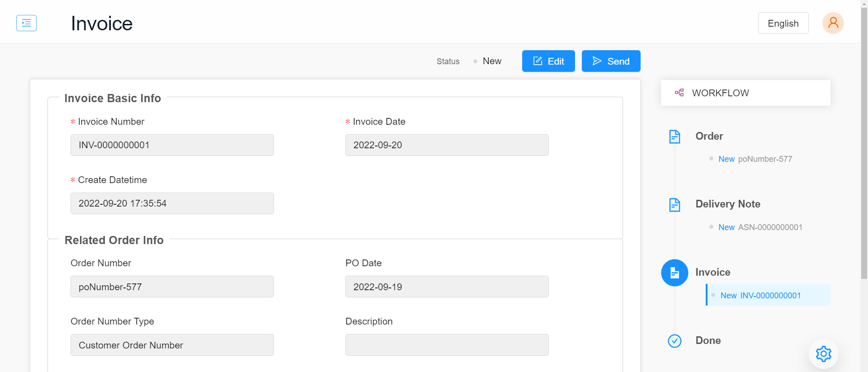
Task: Click the 'Delivery Note' workflow step title
Action: coord(728,204)
